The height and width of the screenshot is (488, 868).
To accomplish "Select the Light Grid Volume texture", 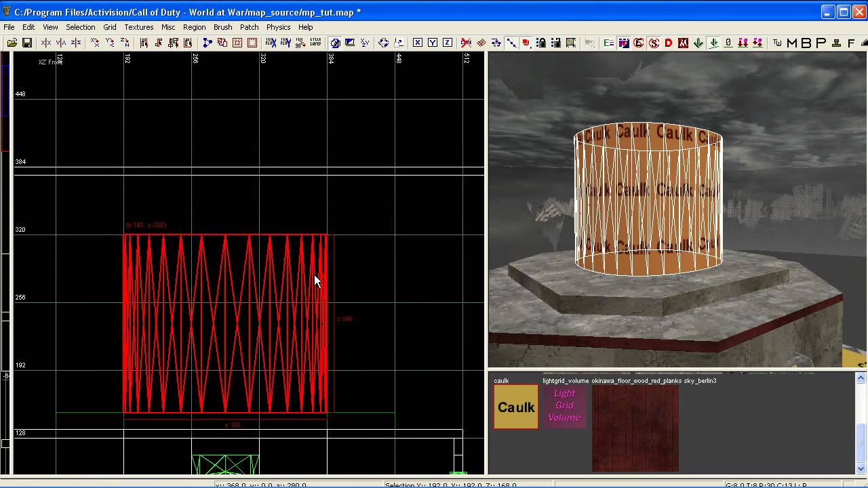I will pyautogui.click(x=564, y=405).
